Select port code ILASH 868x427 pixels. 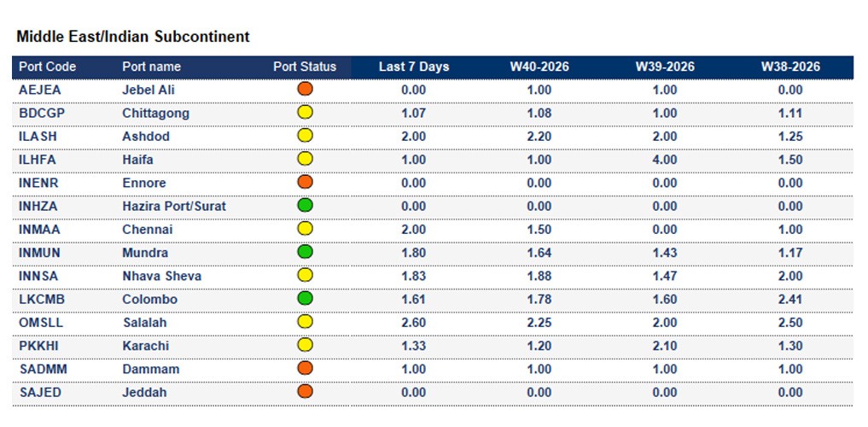point(38,137)
